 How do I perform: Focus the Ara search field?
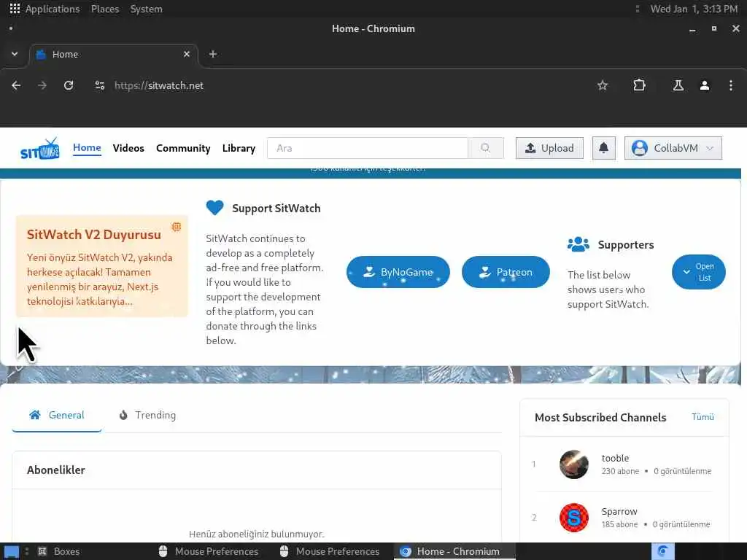click(368, 148)
